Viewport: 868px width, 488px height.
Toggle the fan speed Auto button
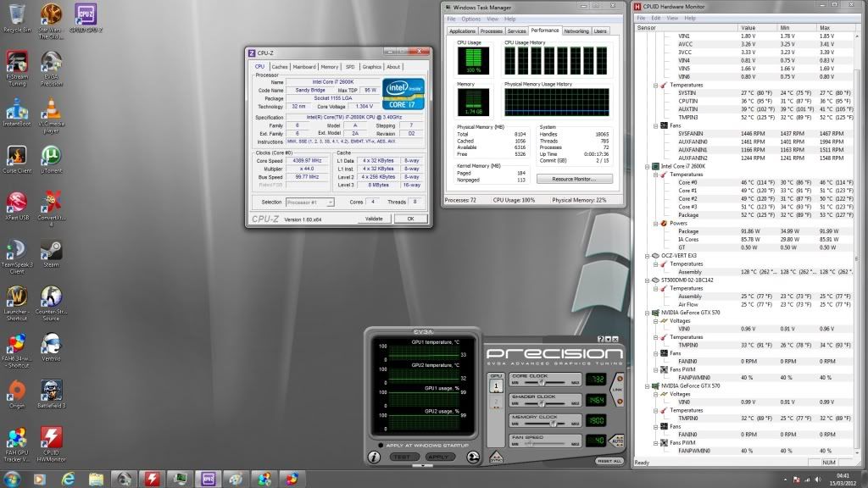click(x=616, y=440)
